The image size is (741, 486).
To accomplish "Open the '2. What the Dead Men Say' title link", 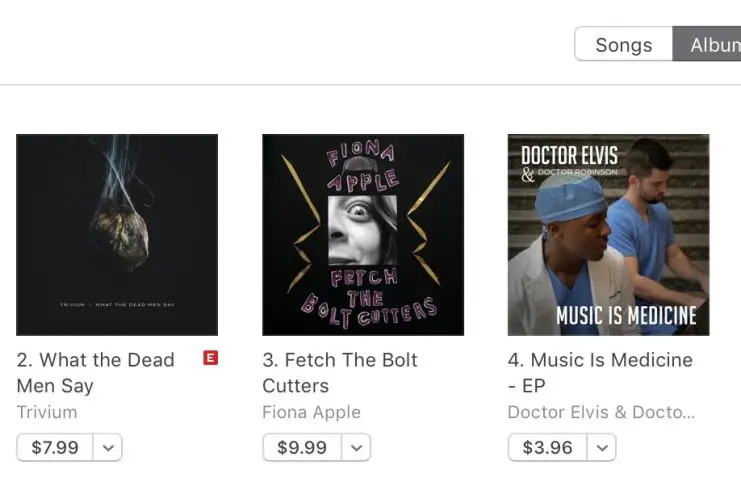I will pos(95,372).
